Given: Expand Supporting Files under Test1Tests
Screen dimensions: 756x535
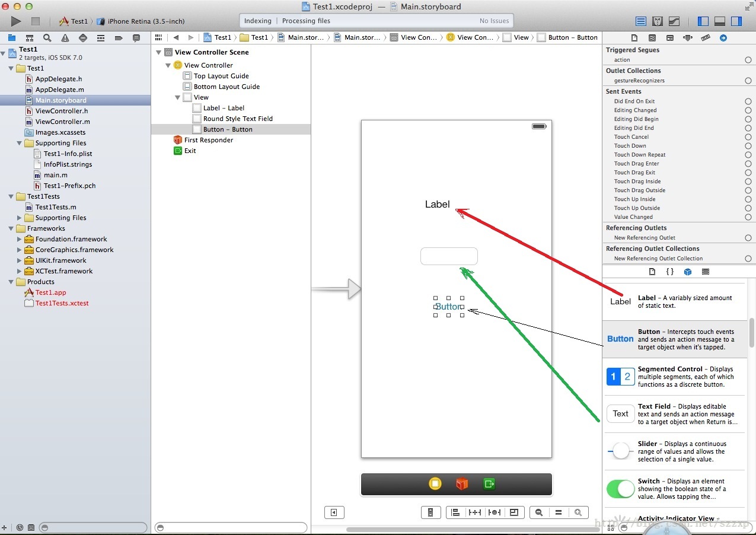Looking at the screenshot, I should (20, 218).
